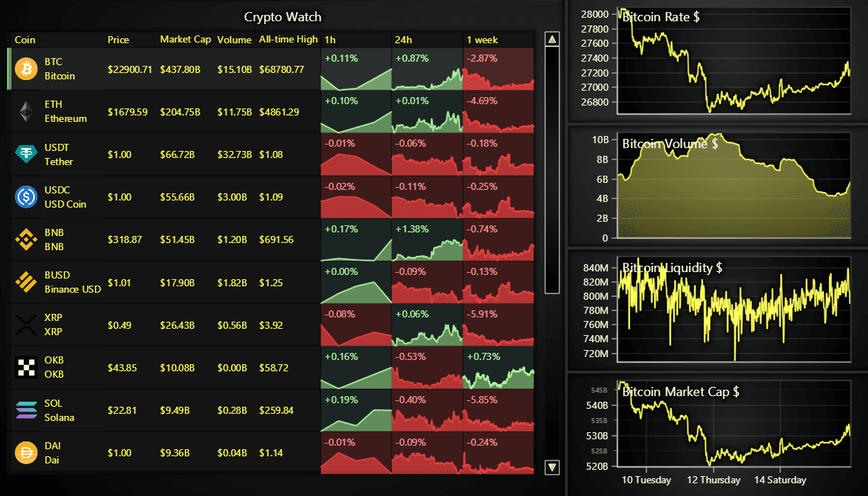
Task: Click the Bitcoin Market Cap $ chart title
Action: point(681,392)
